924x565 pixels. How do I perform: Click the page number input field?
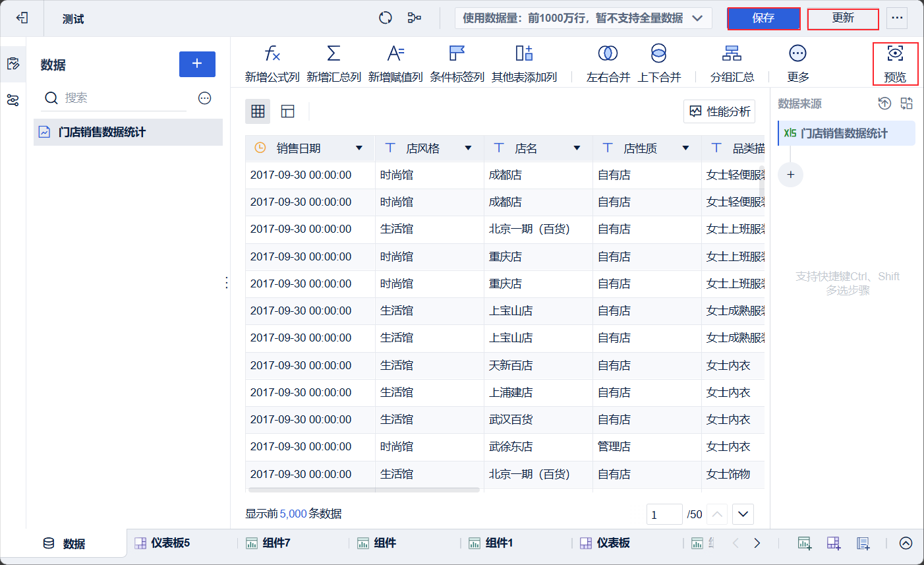coord(664,514)
